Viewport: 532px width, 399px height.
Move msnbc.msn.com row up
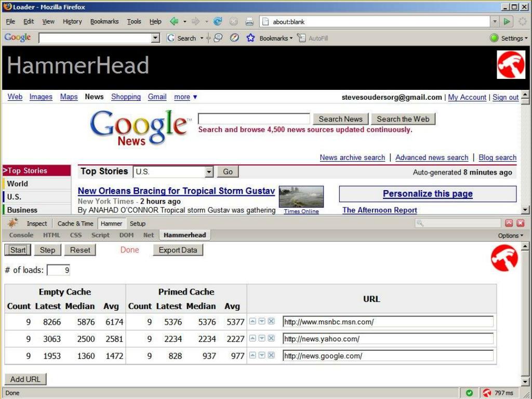pyautogui.click(x=252, y=321)
